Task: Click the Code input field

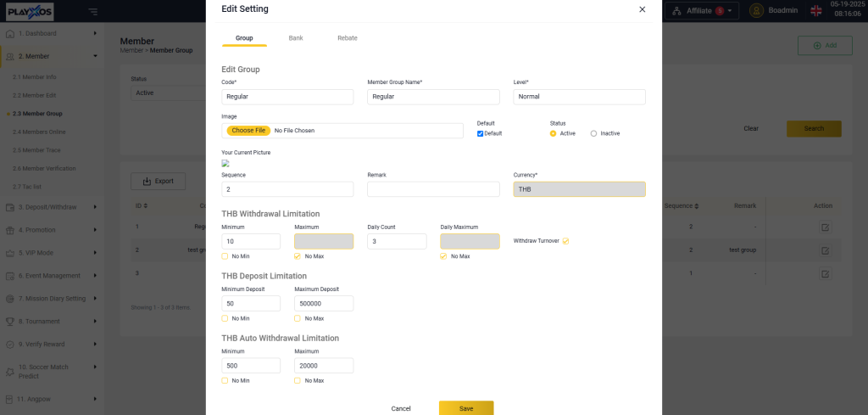Action: 287,97
